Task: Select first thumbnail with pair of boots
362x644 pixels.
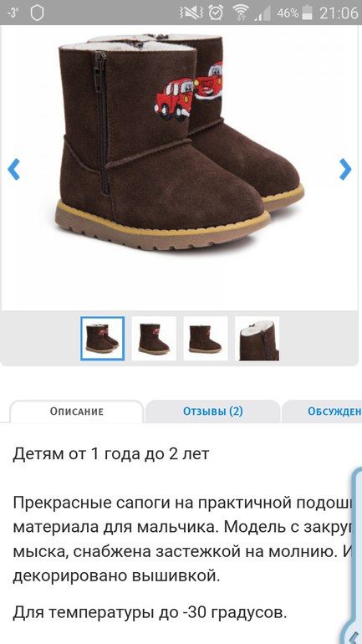Action: pyautogui.click(x=103, y=339)
